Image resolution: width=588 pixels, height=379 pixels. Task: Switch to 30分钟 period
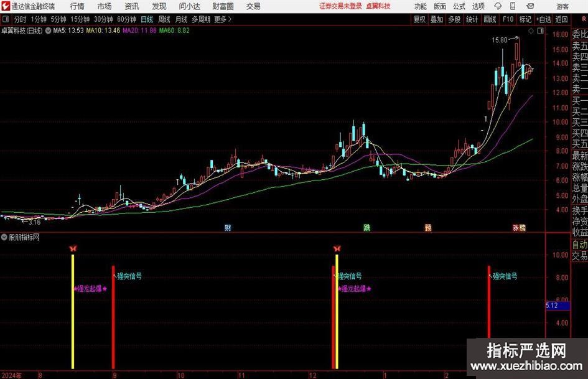[103, 19]
